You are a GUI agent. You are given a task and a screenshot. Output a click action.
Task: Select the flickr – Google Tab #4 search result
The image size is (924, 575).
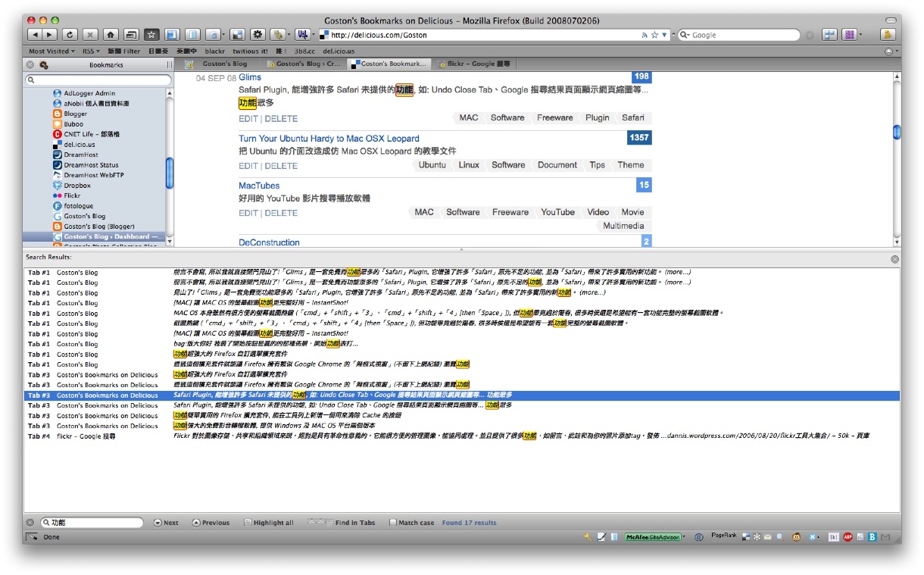[460, 436]
